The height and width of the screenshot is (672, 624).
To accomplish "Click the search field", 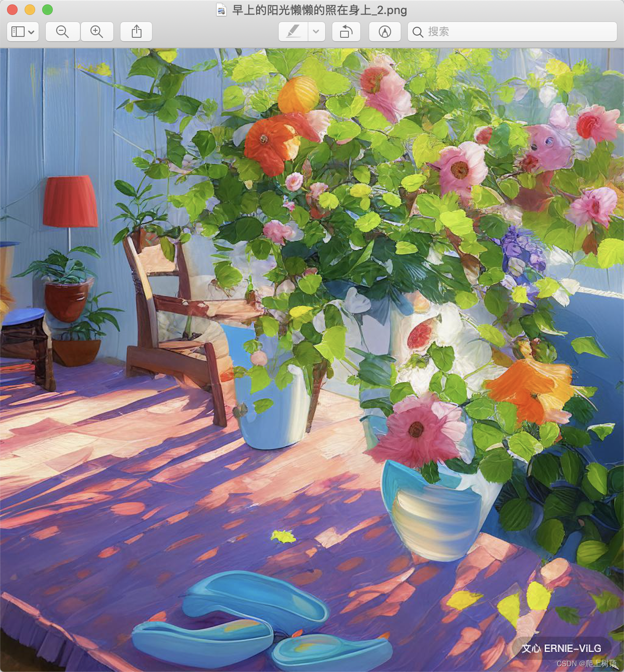I will point(512,32).
